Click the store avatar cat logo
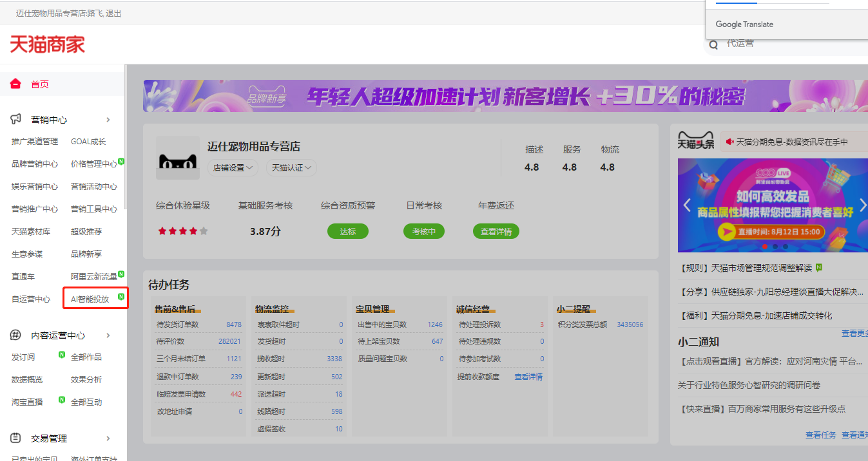This screenshot has height=461, width=868. (x=177, y=158)
